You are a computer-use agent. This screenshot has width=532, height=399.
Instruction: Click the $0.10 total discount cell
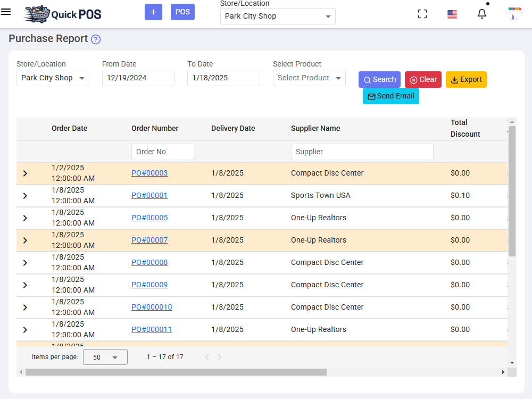pos(460,195)
